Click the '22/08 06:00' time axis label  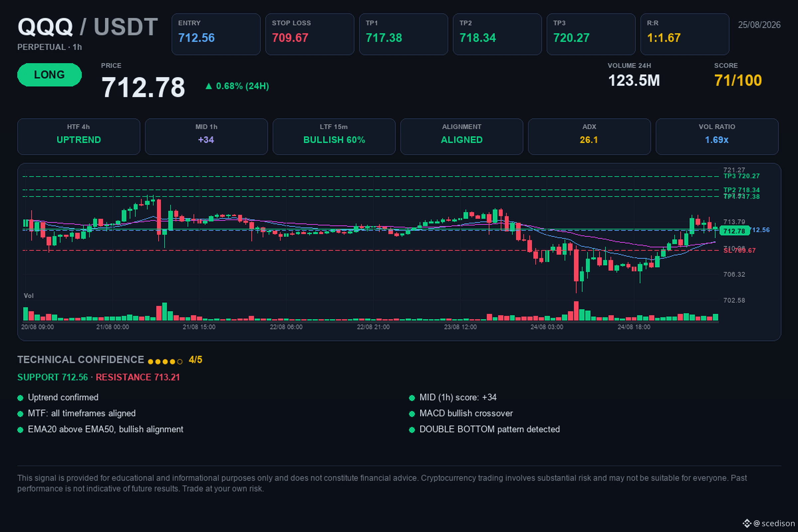click(286, 327)
